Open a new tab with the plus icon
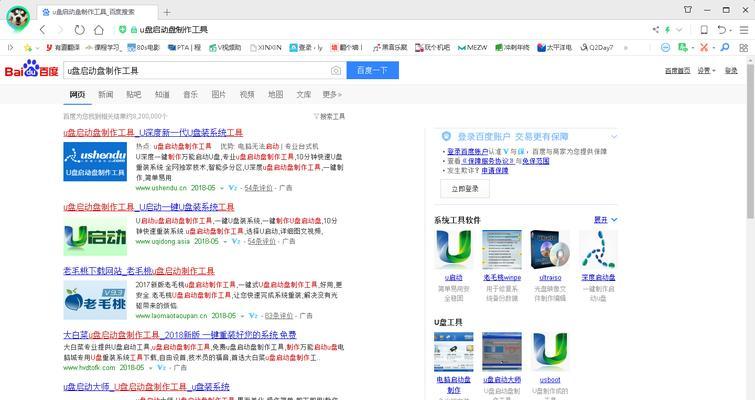Viewport: 755px width, 400px height. [x=167, y=12]
